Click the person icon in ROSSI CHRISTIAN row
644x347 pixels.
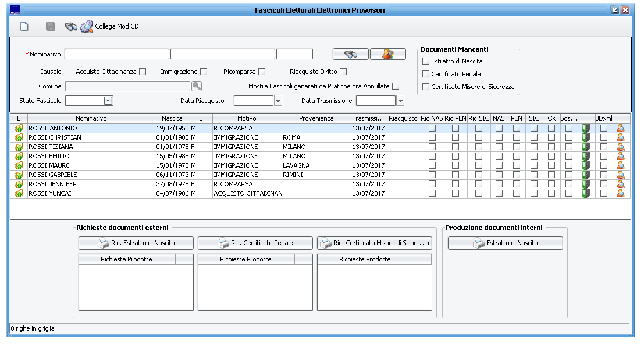621,137
